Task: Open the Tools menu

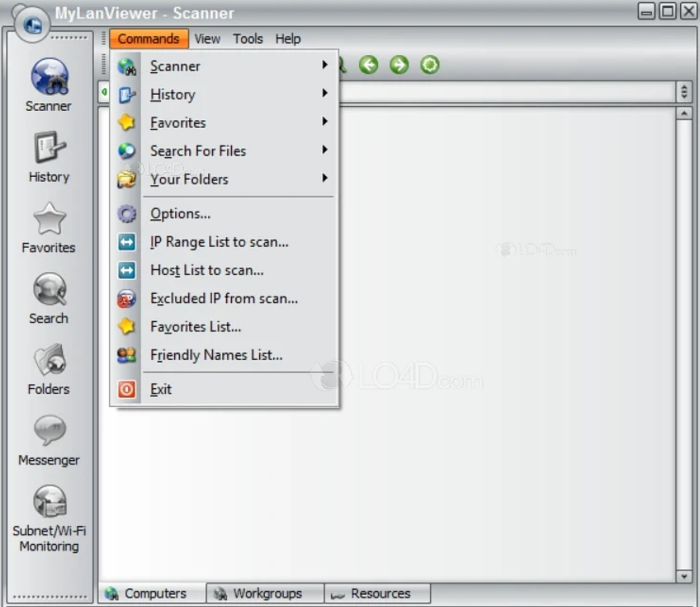Action: [248, 39]
